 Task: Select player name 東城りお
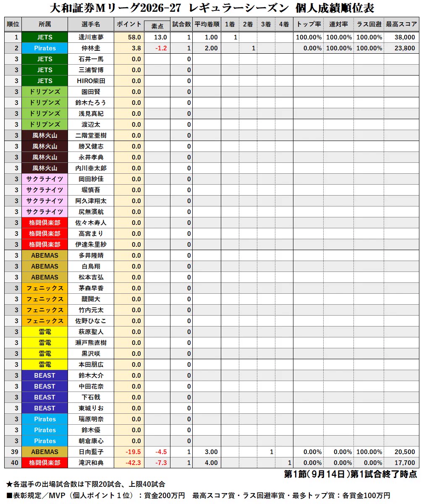pyautogui.click(x=91, y=408)
